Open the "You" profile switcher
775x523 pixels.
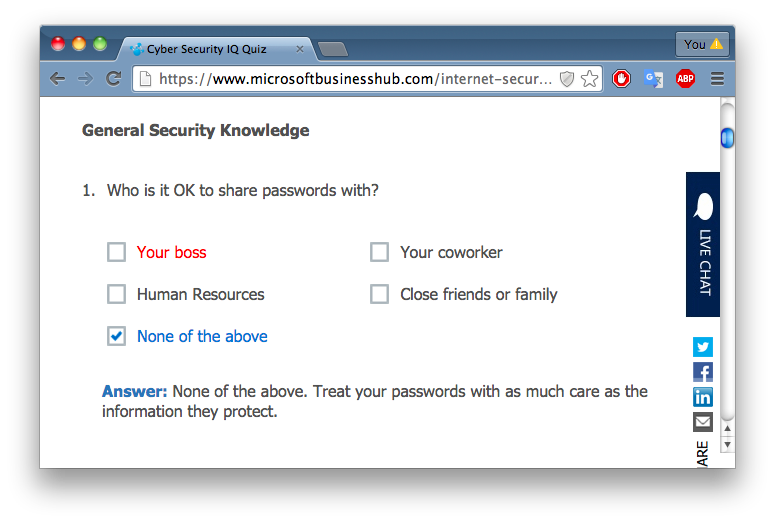click(702, 44)
